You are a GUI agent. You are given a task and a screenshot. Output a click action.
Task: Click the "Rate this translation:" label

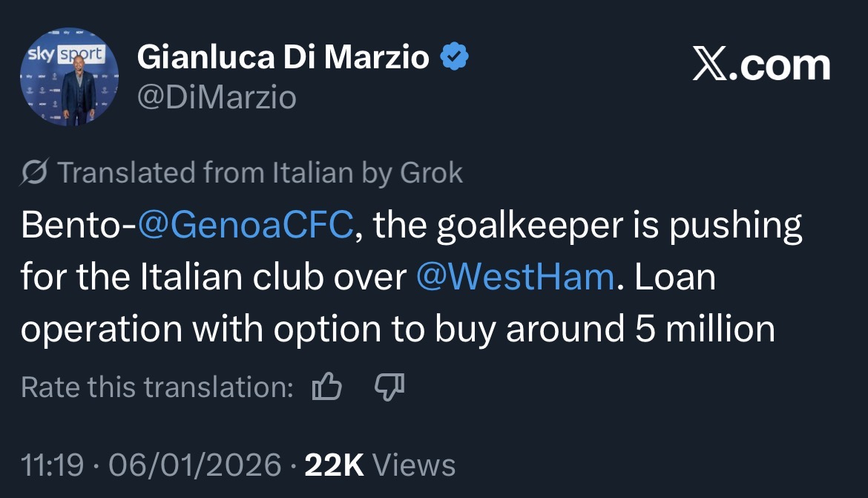pyautogui.click(x=157, y=387)
